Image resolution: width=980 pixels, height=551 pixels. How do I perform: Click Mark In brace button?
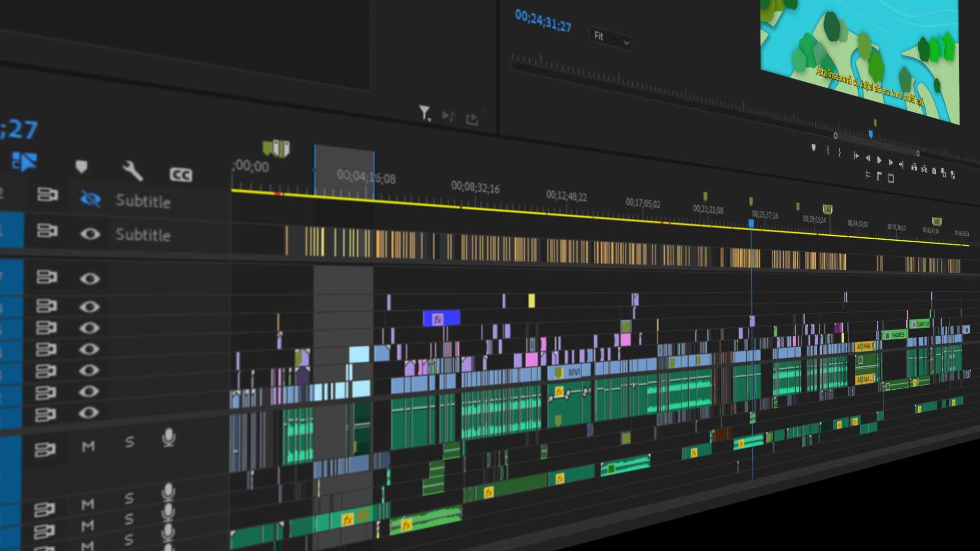click(828, 151)
